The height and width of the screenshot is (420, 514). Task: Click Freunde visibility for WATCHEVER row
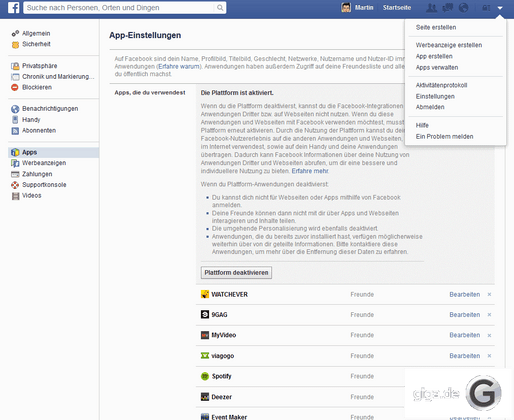point(362,294)
